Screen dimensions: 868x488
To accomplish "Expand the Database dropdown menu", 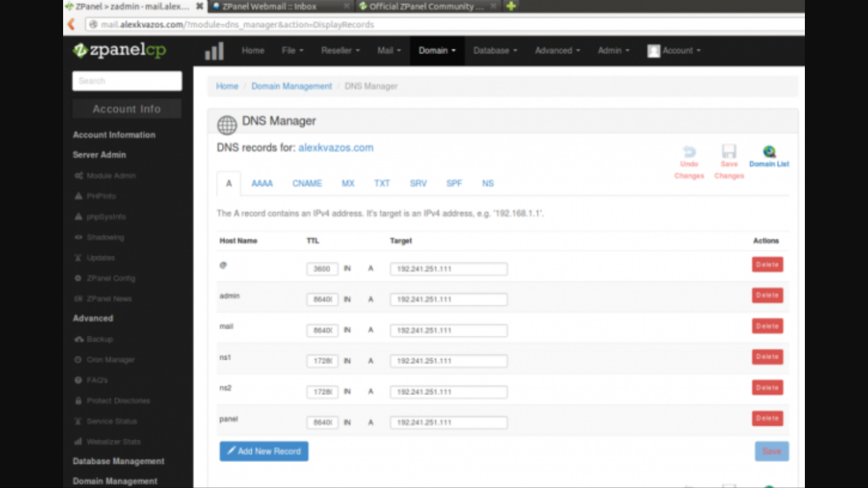I will [495, 51].
